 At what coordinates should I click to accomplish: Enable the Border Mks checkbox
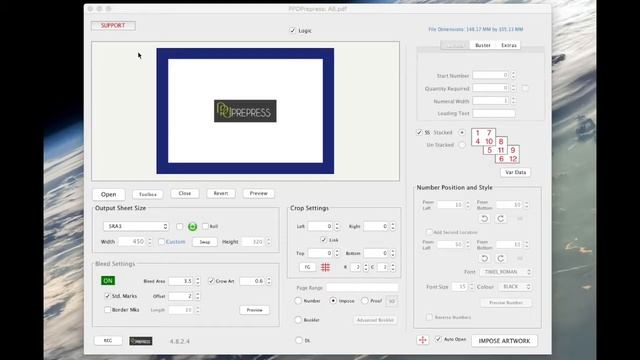click(107, 310)
